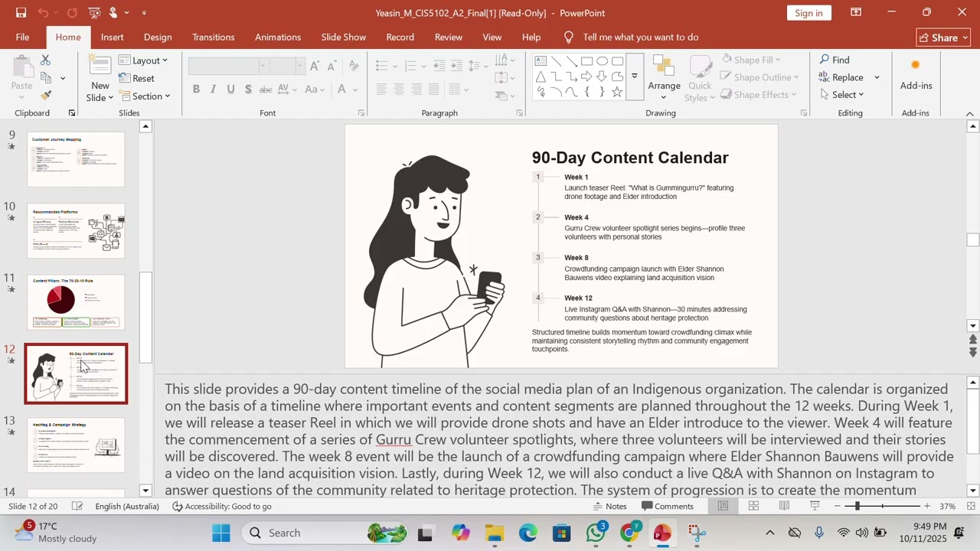Click the Format Painter brush icon
This screenshot has height=551, width=980.
[45, 95]
